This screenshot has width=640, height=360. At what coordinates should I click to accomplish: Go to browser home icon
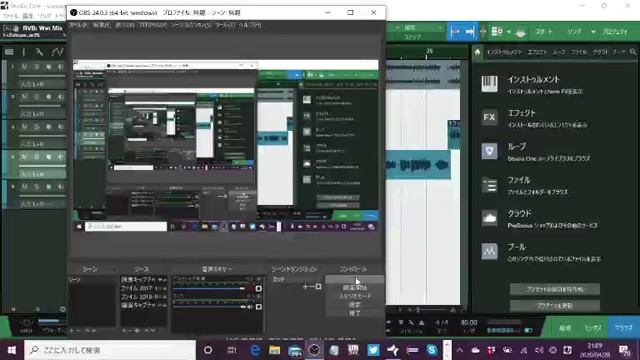[x=477, y=52]
